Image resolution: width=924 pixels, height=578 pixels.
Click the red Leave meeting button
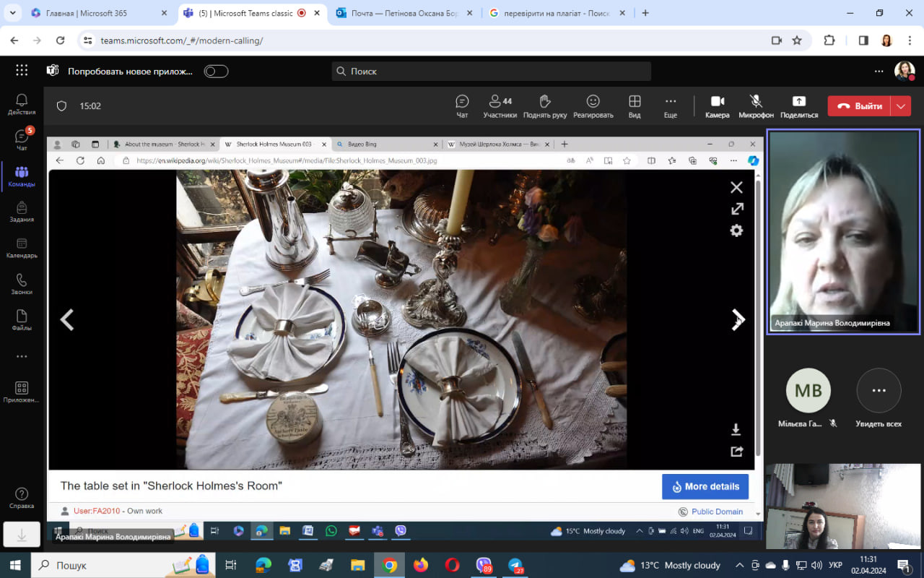coord(859,106)
